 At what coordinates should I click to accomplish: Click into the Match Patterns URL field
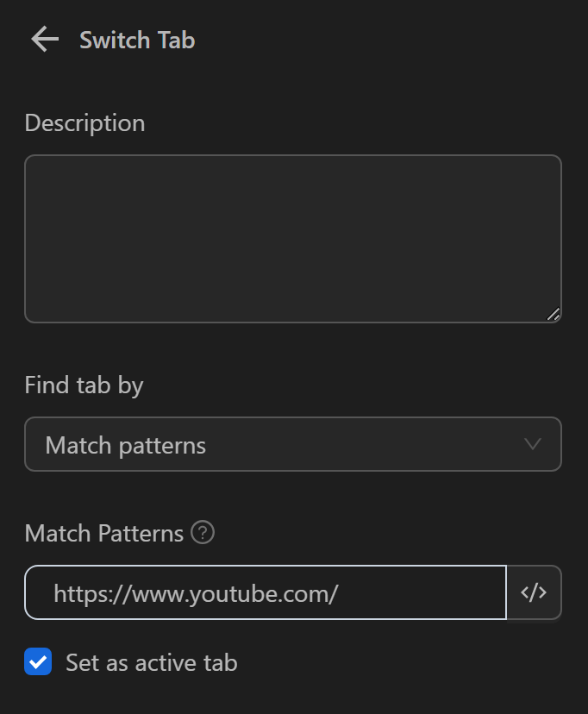tap(414, 592)
